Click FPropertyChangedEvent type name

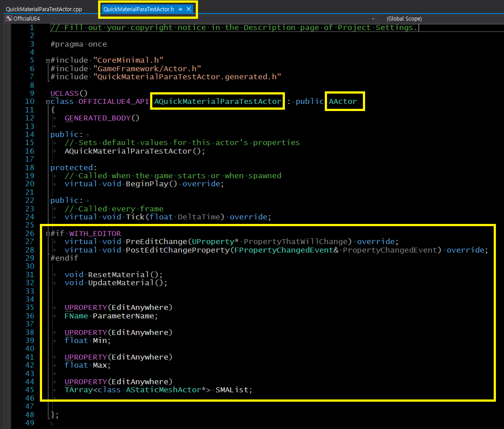tap(284, 250)
